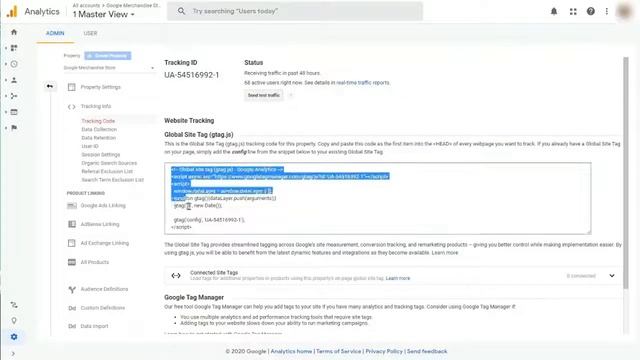
Task: Open the Google Merchandise Store property dropdown
Action: click(109, 68)
